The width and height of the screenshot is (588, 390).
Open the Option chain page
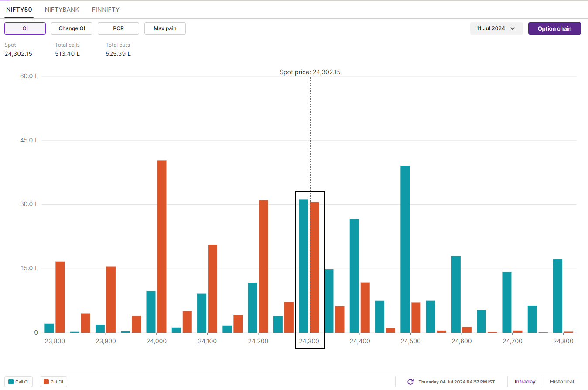(x=554, y=28)
